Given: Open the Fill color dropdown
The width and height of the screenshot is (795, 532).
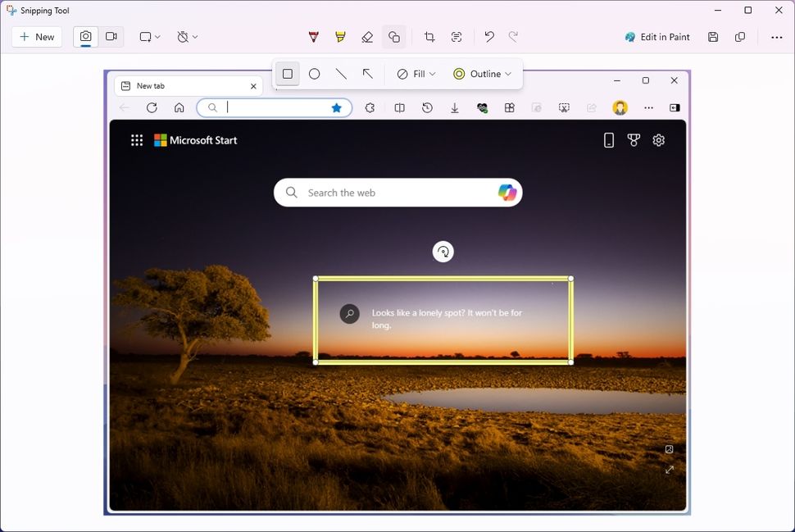Looking at the screenshot, I should coord(416,74).
